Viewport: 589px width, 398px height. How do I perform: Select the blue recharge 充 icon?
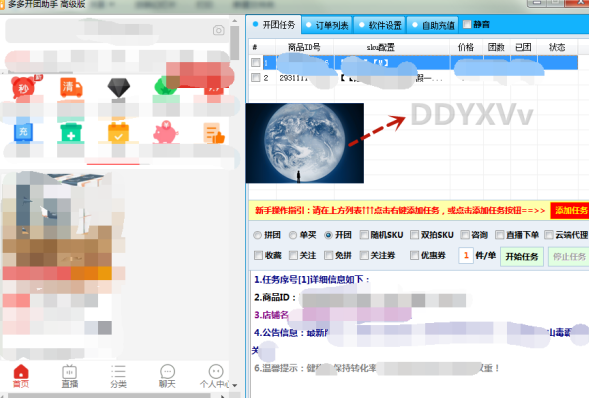point(23,132)
